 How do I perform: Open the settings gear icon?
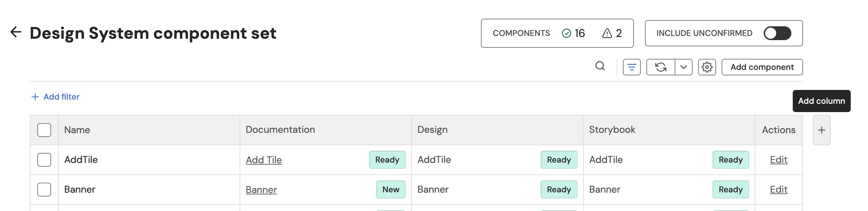(x=707, y=67)
